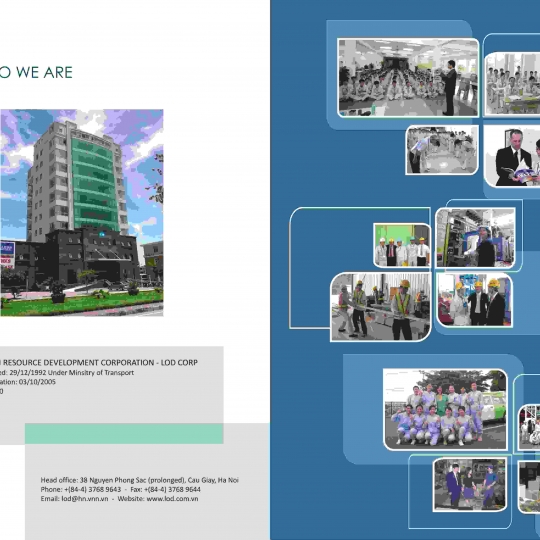Click the photo of man in suit reading brochure
Image resolution: width=540 pixels, height=540 pixels.
(512, 156)
